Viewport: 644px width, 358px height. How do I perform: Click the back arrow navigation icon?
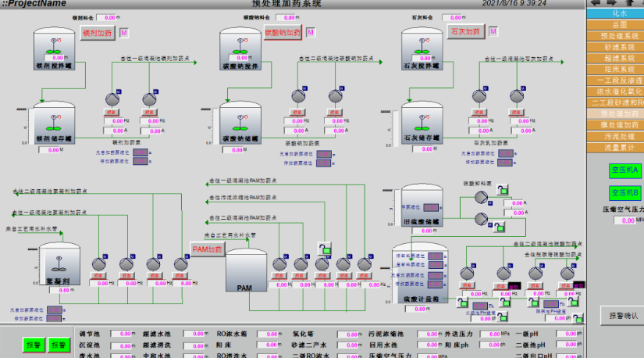[595, 4]
